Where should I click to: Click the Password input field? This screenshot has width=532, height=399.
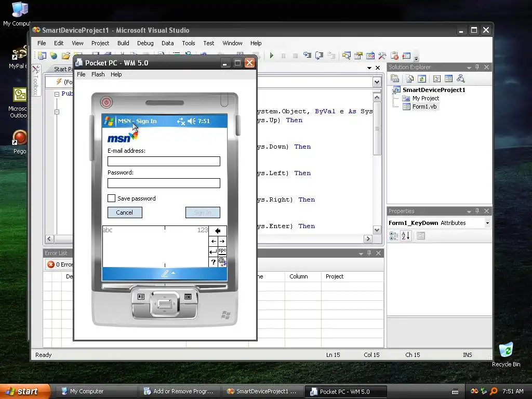coord(164,183)
